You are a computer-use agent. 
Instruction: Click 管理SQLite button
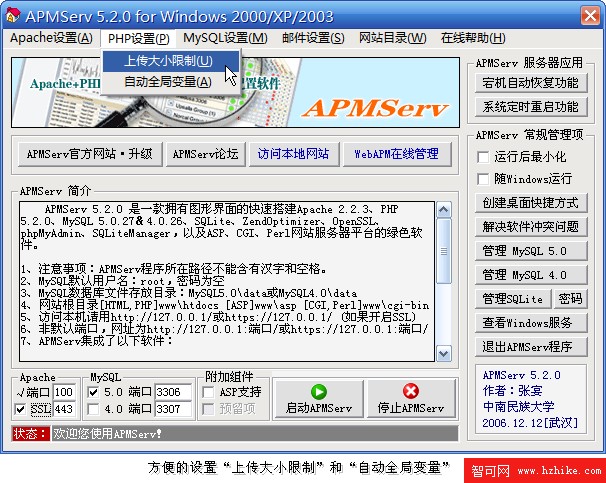513,299
